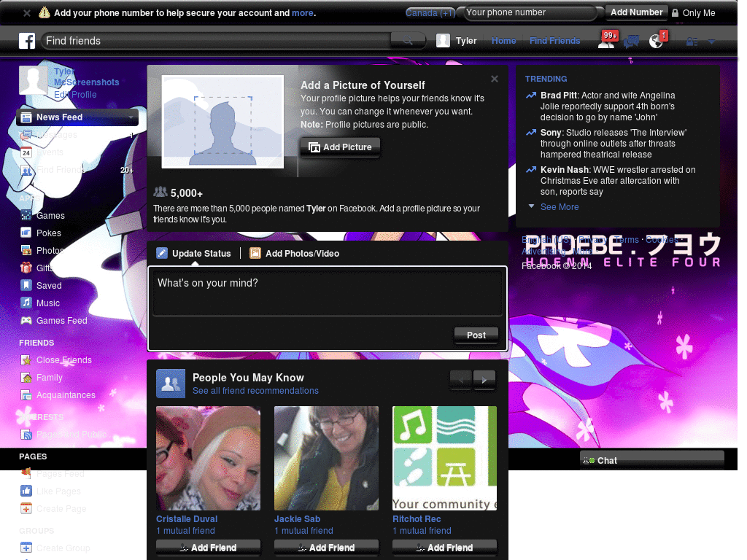
Task: Go to Home in top navigation
Action: click(503, 41)
